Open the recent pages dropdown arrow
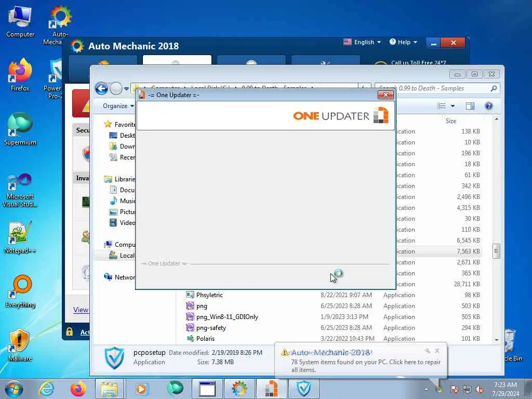Screen dimensions: 532x399 click(x=127, y=89)
